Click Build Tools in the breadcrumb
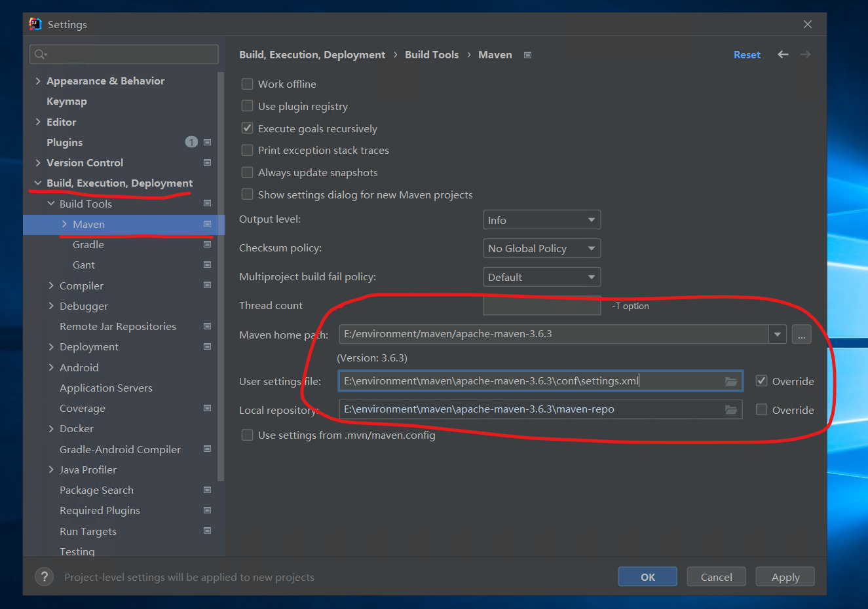This screenshot has width=868, height=609. click(x=432, y=55)
